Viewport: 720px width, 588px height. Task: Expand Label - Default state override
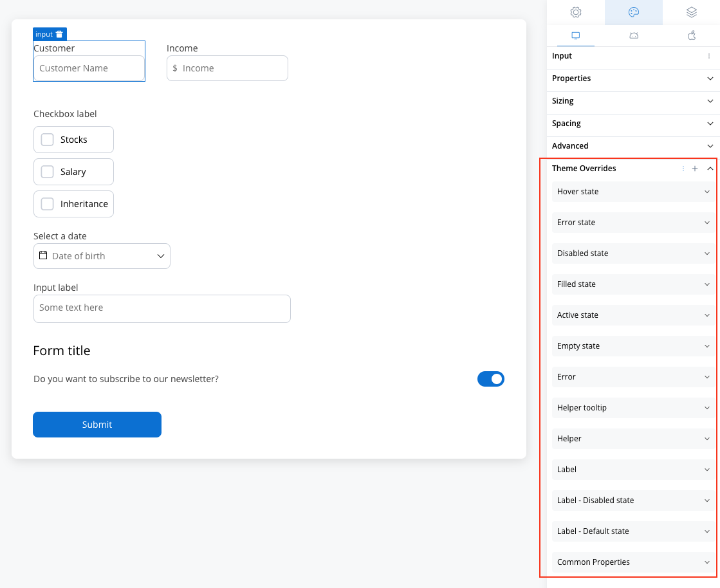[633, 531]
